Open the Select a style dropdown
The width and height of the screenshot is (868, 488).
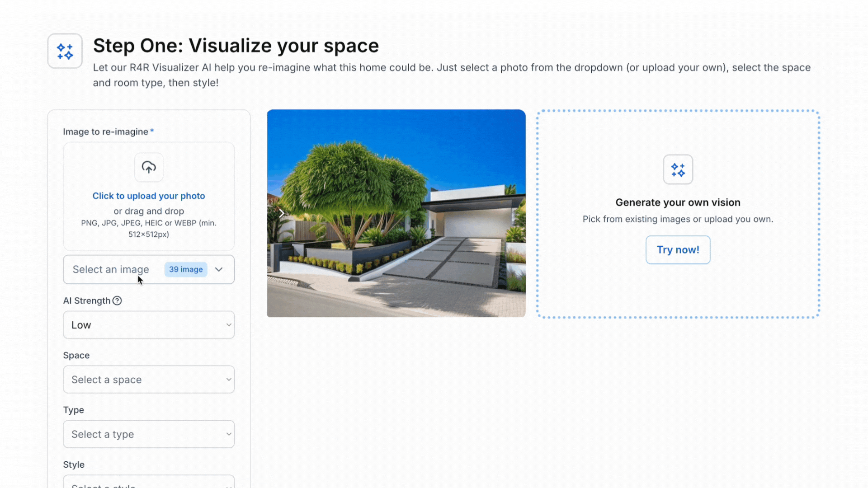148,483
